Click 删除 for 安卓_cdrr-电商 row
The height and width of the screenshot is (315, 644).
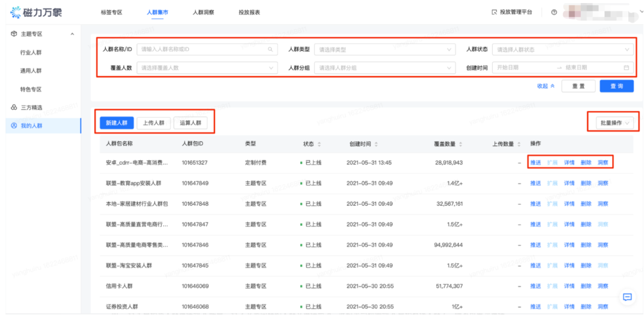coord(586,163)
